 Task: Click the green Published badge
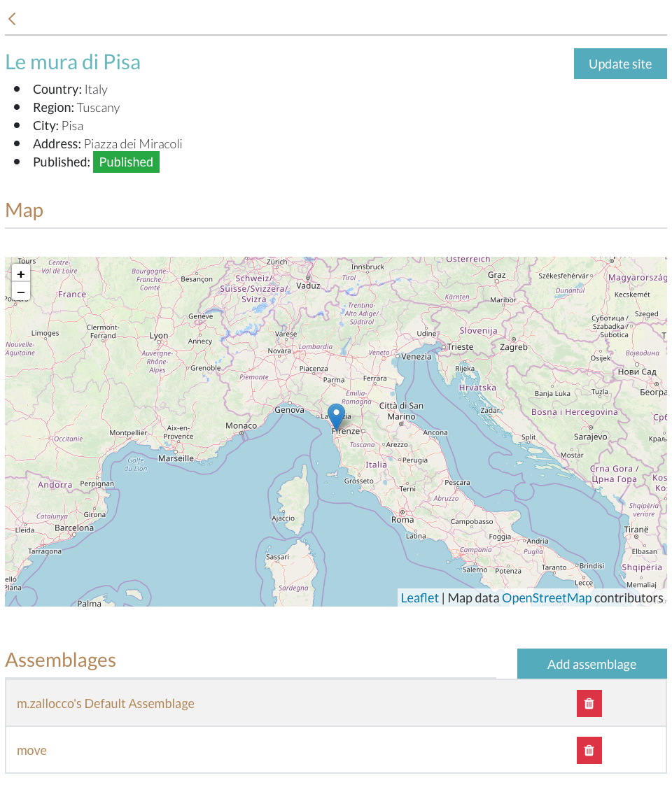(x=126, y=162)
